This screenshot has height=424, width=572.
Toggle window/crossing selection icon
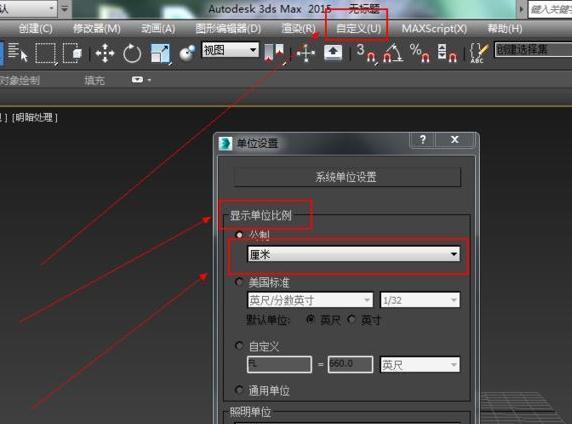click(73, 53)
